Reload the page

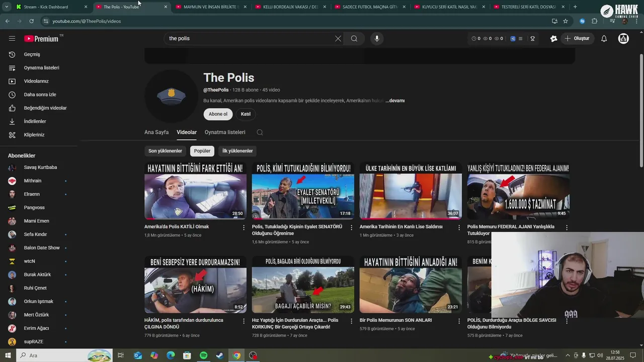31,21
